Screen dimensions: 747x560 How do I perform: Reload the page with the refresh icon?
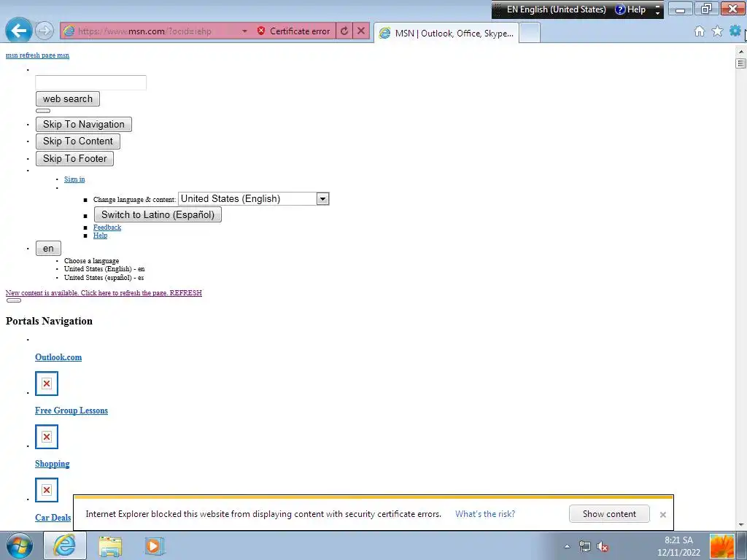344,31
